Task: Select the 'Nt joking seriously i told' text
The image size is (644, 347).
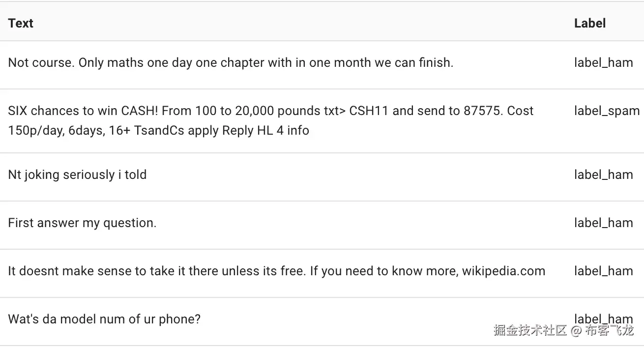Action: point(77,174)
